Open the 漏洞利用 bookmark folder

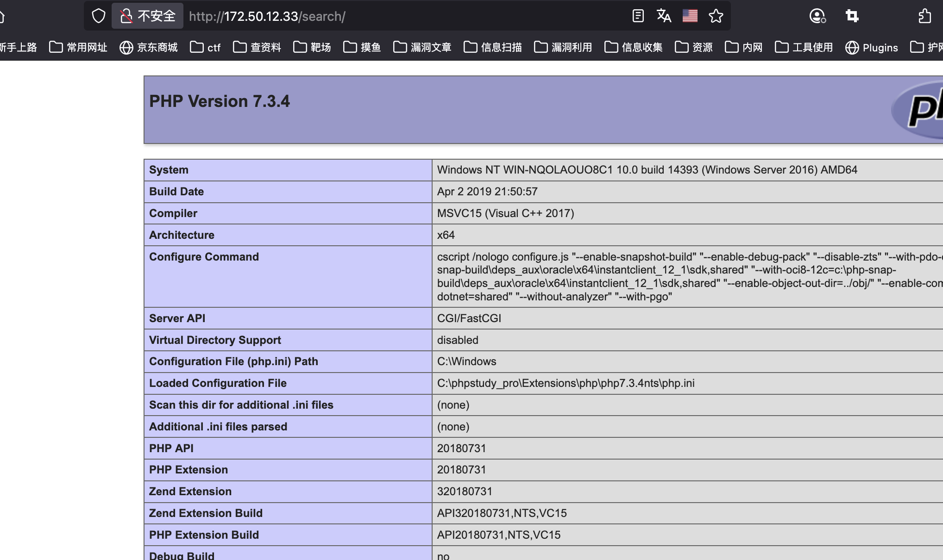[x=563, y=47]
